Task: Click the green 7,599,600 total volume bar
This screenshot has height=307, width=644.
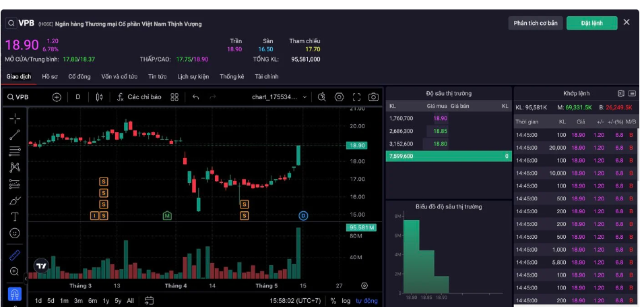Action: (449, 156)
